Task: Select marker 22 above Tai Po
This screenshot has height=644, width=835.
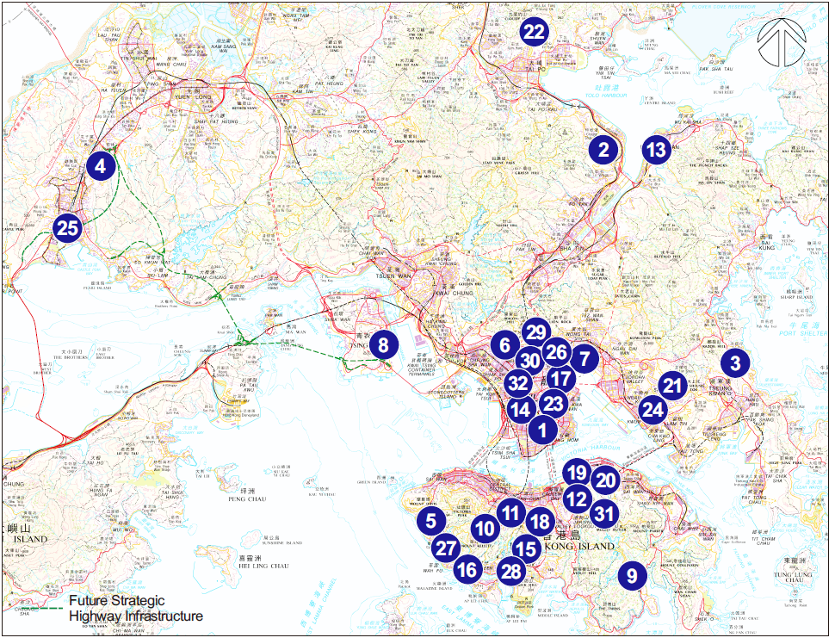Action: pos(534,32)
